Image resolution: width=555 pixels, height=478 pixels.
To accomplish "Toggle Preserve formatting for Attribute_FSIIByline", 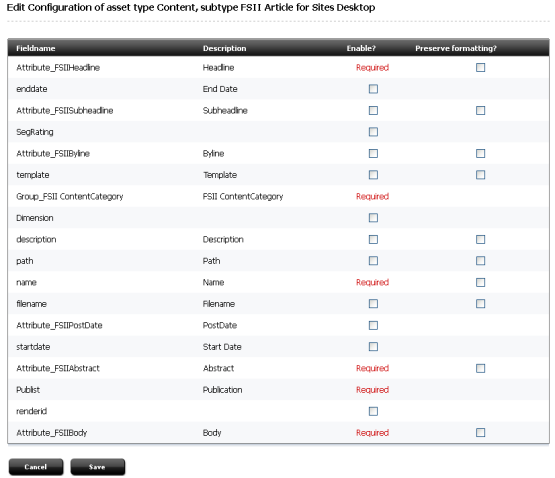I will [480, 153].
